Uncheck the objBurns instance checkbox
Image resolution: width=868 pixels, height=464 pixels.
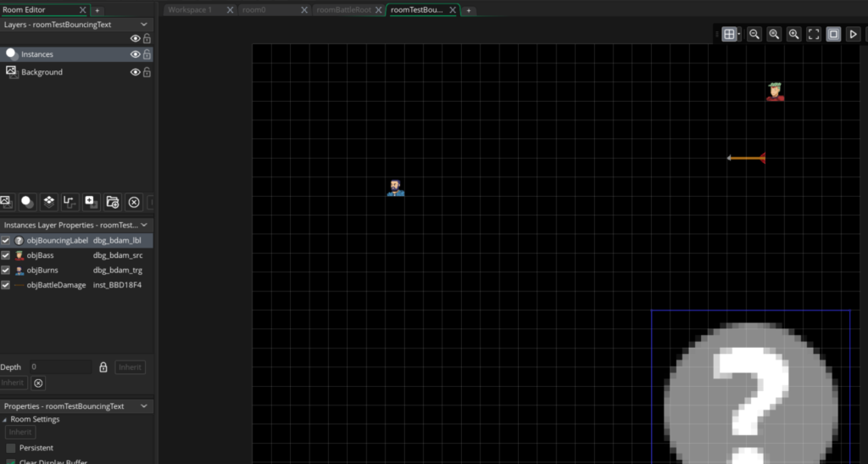coord(6,271)
